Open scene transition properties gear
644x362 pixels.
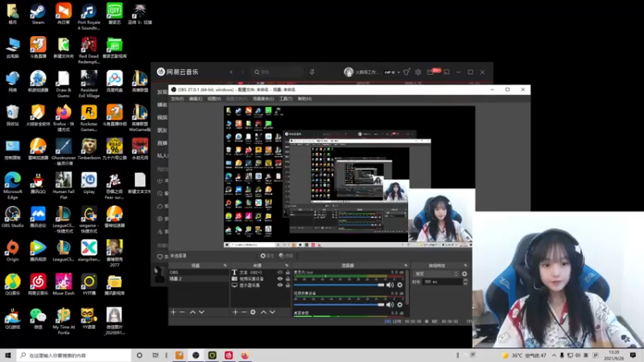pyautogui.click(x=464, y=274)
